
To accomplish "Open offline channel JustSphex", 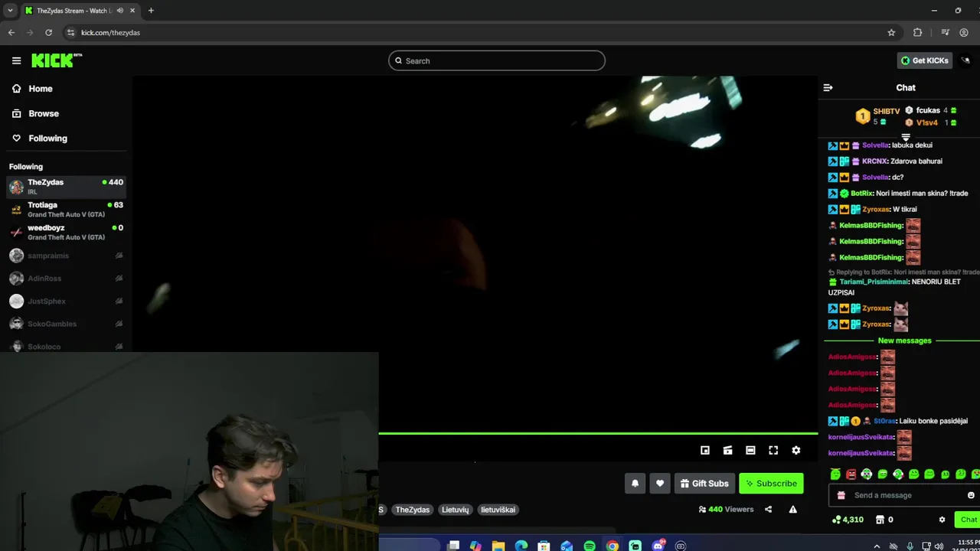I will tap(67, 302).
